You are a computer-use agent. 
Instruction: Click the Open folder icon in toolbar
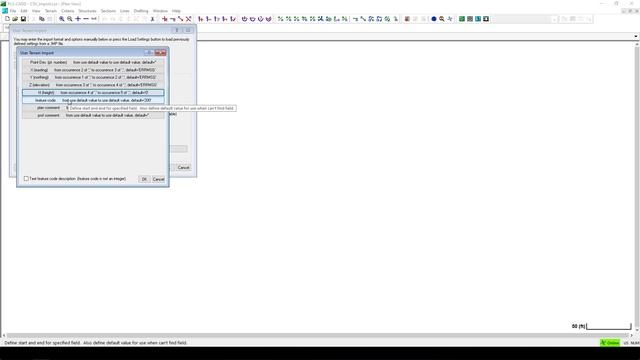(x=15, y=19)
